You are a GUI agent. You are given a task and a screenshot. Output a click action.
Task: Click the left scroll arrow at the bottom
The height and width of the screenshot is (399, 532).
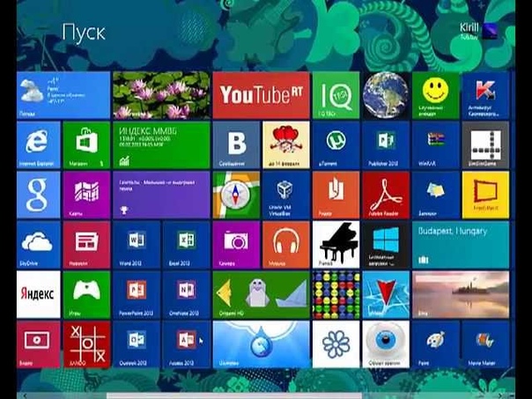click(25, 395)
